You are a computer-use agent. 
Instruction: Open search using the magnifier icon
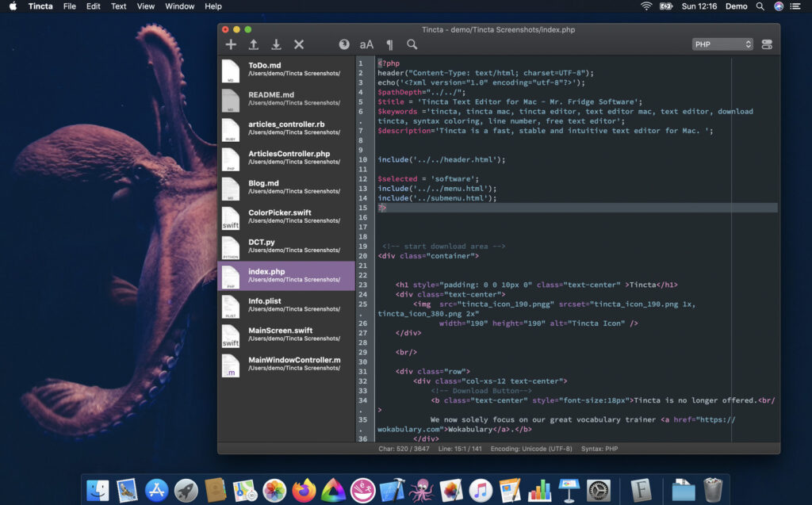pos(412,44)
